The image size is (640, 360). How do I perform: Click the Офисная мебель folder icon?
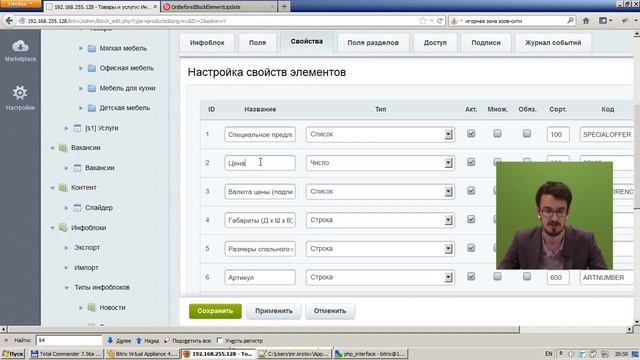[92, 68]
